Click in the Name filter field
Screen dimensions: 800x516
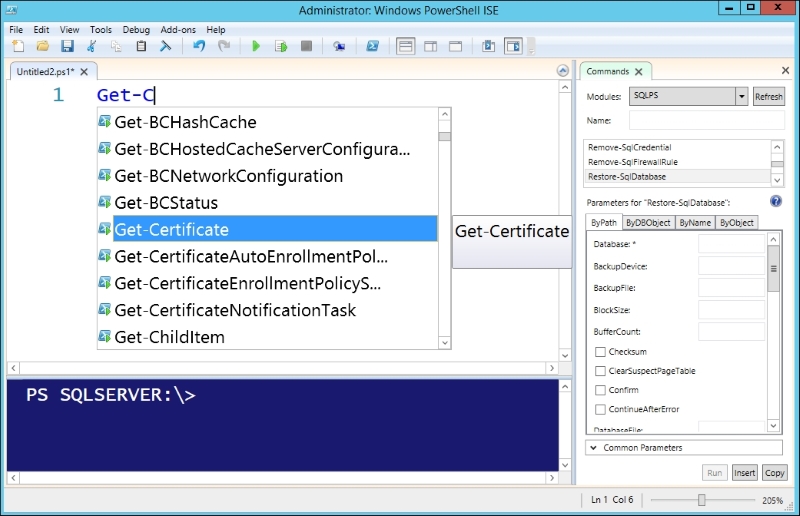707,120
